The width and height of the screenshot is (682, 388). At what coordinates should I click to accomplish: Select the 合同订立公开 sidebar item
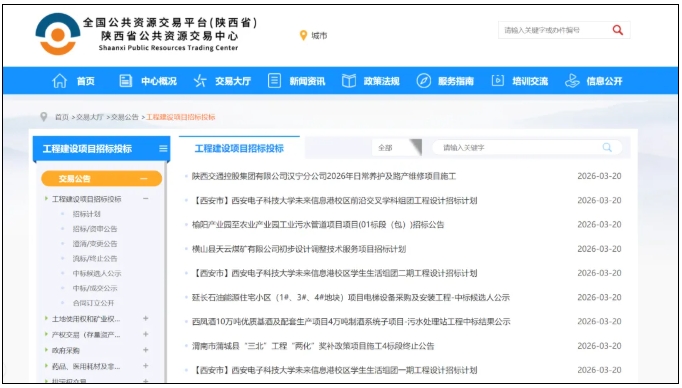click(x=94, y=303)
